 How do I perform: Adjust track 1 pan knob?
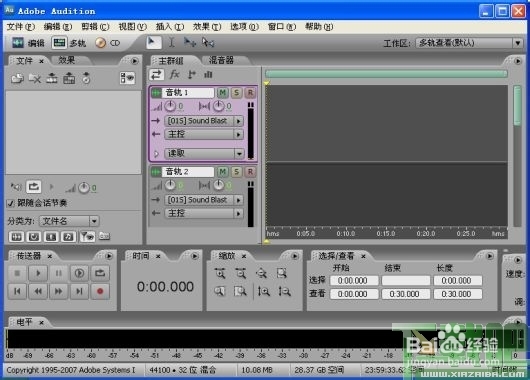click(219, 106)
